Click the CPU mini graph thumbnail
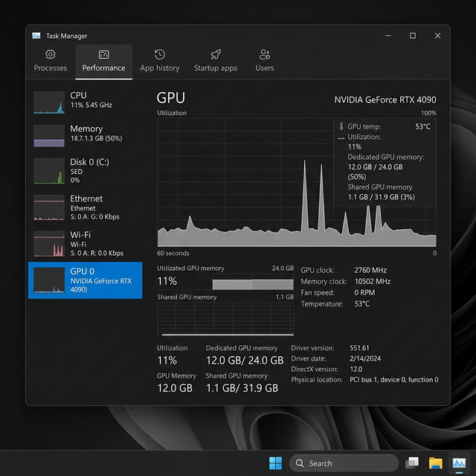The height and width of the screenshot is (476, 476). [49, 103]
